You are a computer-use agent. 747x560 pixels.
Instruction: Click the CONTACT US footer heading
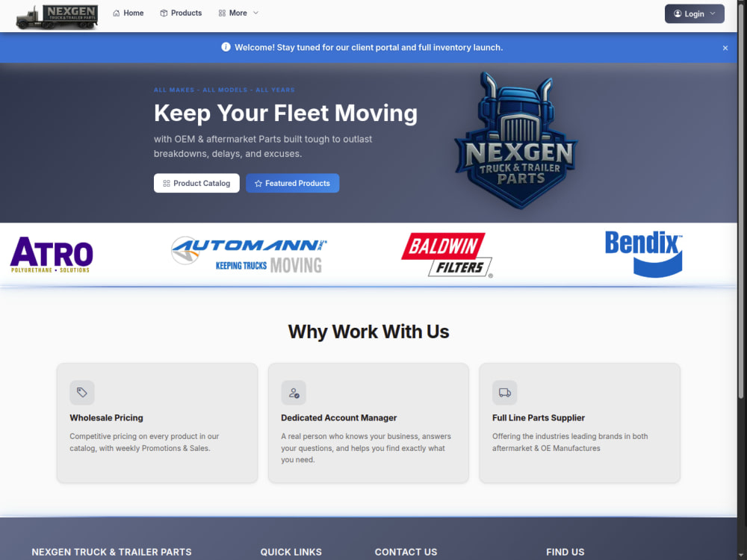[x=406, y=552]
